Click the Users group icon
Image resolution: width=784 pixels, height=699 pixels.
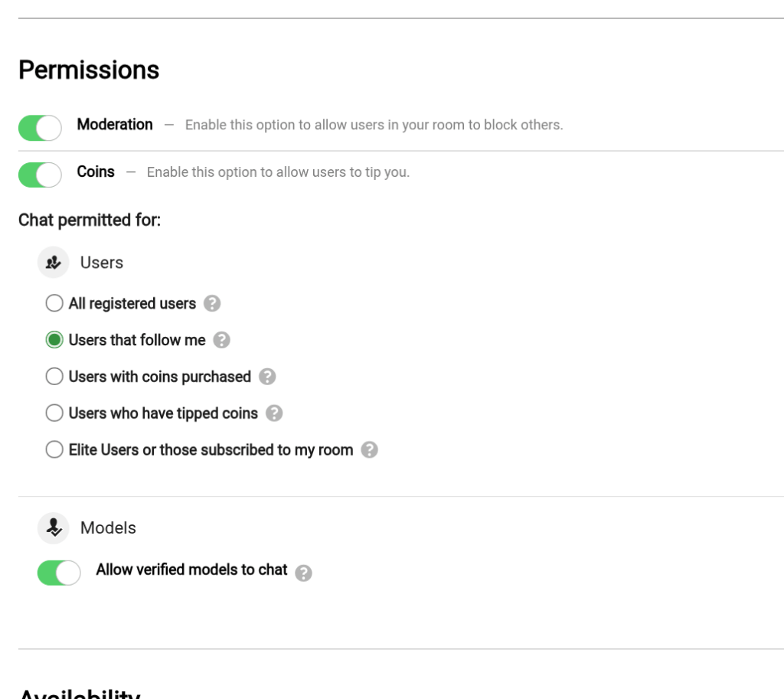(54, 263)
